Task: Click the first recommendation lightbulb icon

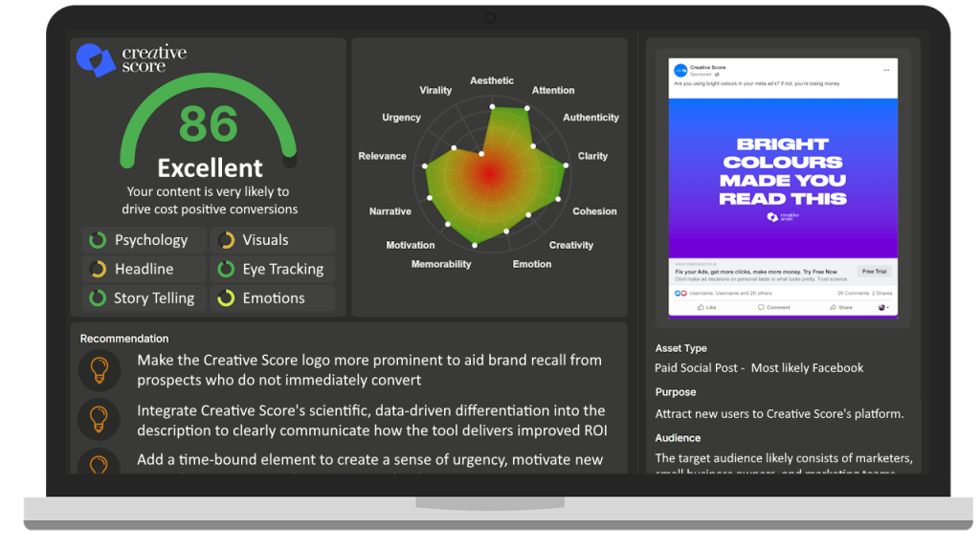Action: click(99, 370)
